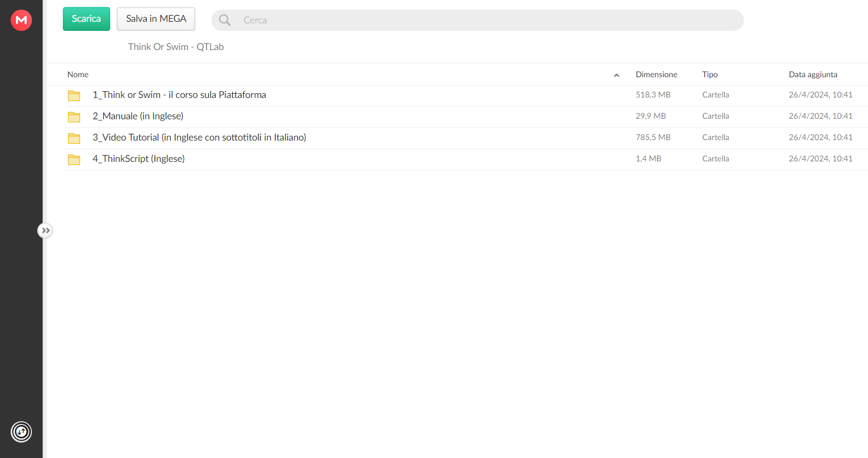868x458 pixels.
Task: Click folder icon of 1_Think or Swim
Action: 74,95
